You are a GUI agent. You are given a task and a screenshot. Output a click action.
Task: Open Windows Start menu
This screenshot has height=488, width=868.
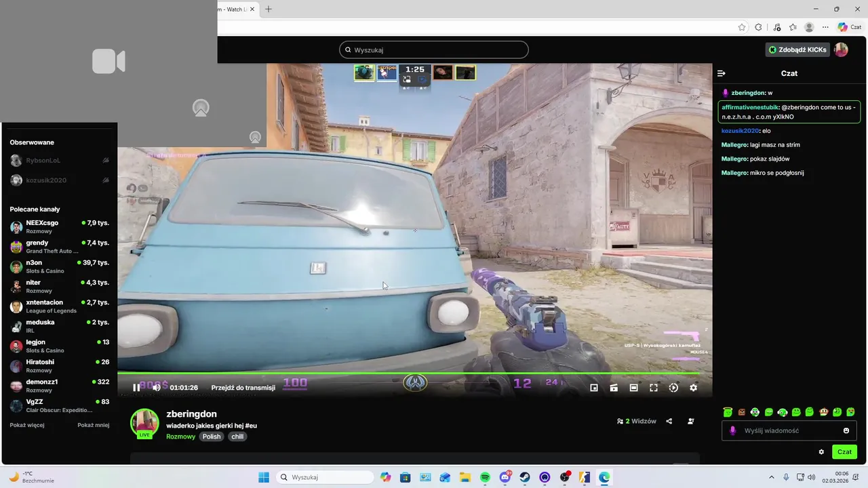264,477
